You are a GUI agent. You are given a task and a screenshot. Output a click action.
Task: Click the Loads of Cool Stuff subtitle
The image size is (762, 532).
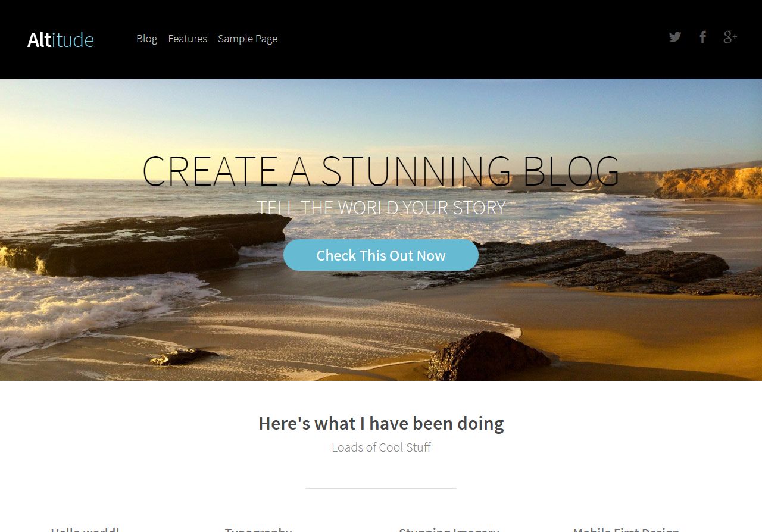coord(381,447)
